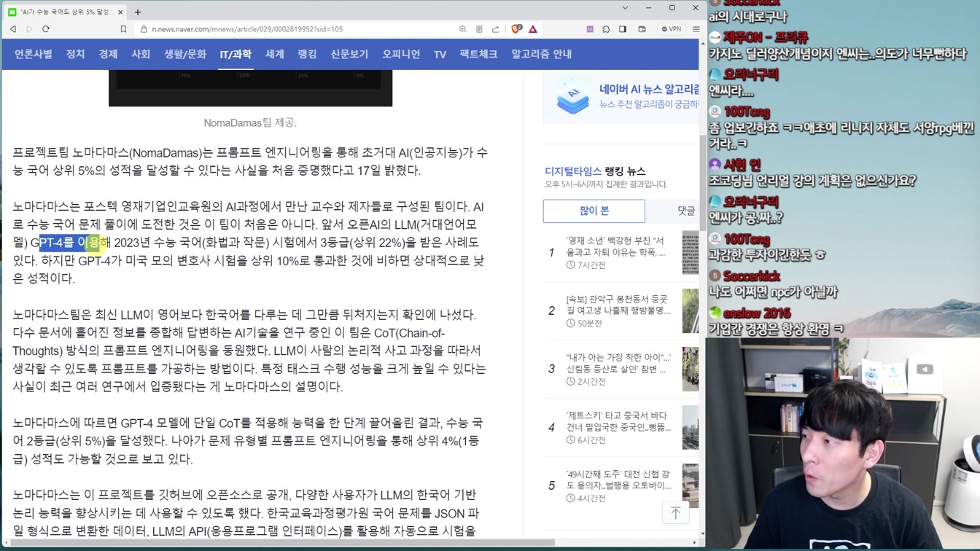Screen dimensions: 980x551
Task: Open the extensions puzzle icon
Action: pos(606,29)
